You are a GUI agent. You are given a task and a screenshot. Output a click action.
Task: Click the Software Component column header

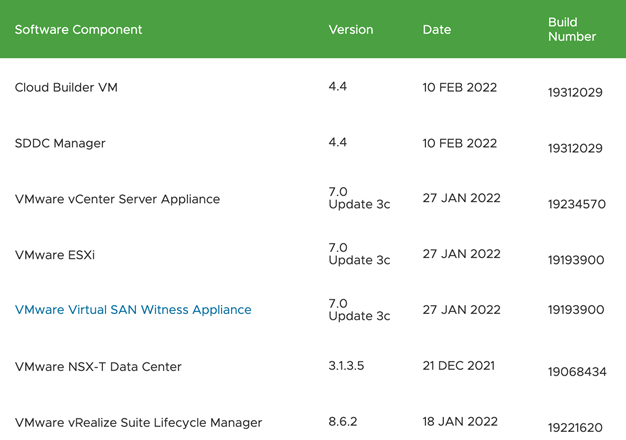point(78,30)
